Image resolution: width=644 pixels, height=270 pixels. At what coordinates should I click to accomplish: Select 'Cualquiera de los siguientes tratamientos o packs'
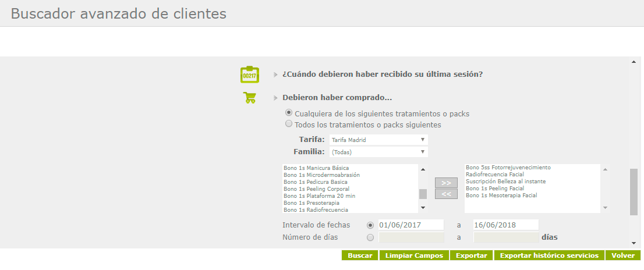(x=289, y=113)
